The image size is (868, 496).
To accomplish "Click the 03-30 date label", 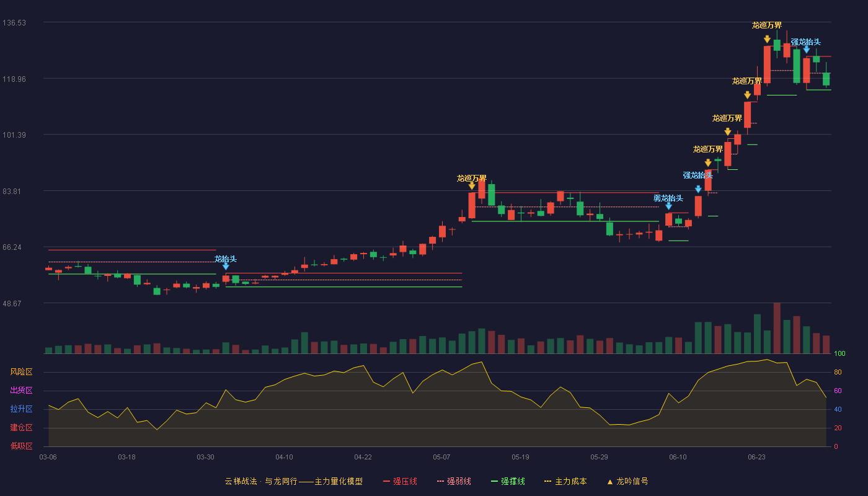I will [x=205, y=457].
